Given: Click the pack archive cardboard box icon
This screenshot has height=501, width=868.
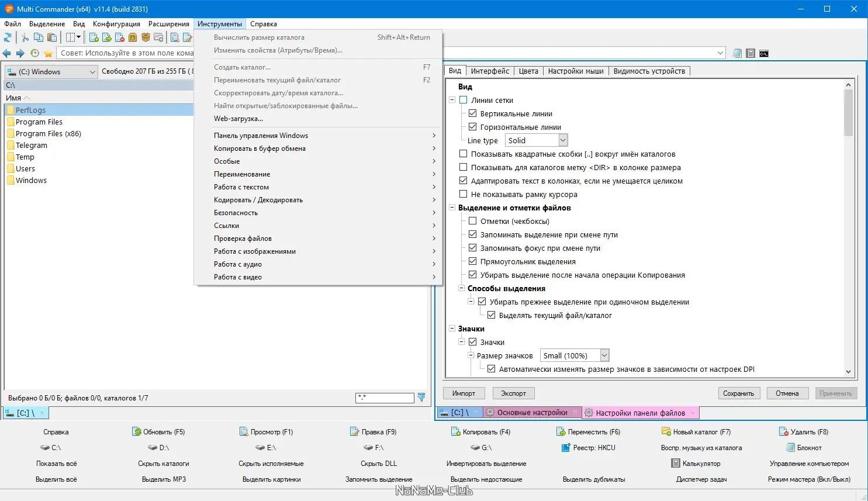Looking at the screenshot, I should pos(146,37).
